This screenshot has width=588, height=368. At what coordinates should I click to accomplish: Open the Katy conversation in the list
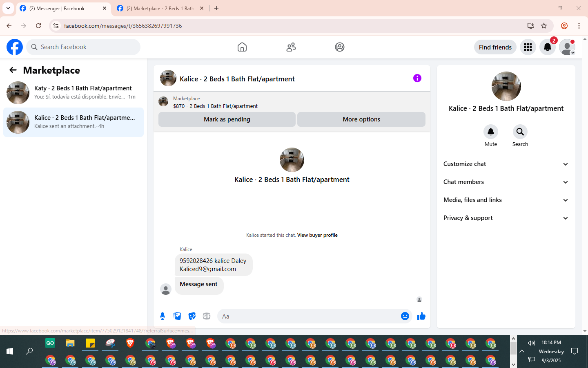click(x=73, y=93)
